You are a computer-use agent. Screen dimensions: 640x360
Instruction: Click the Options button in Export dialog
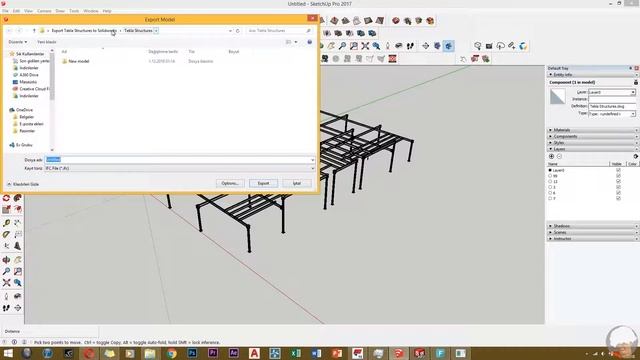[x=230, y=183]
